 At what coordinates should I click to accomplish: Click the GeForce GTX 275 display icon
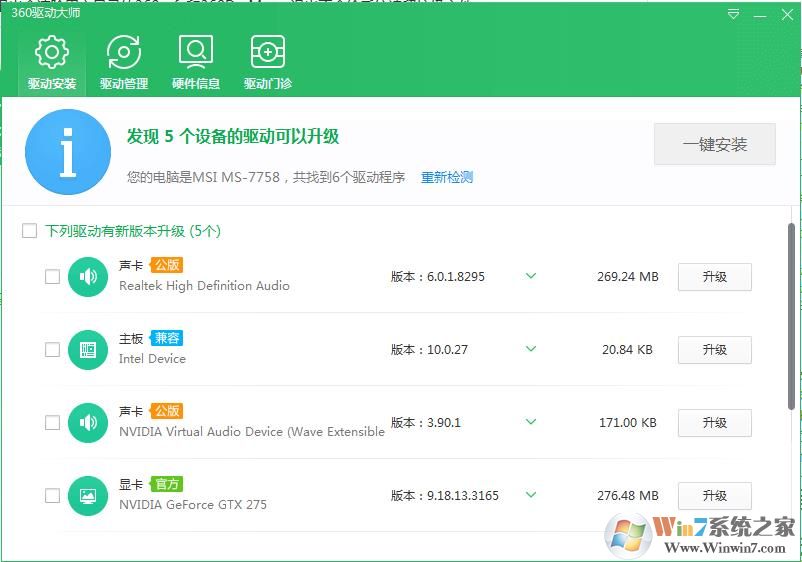pos(88,496)
